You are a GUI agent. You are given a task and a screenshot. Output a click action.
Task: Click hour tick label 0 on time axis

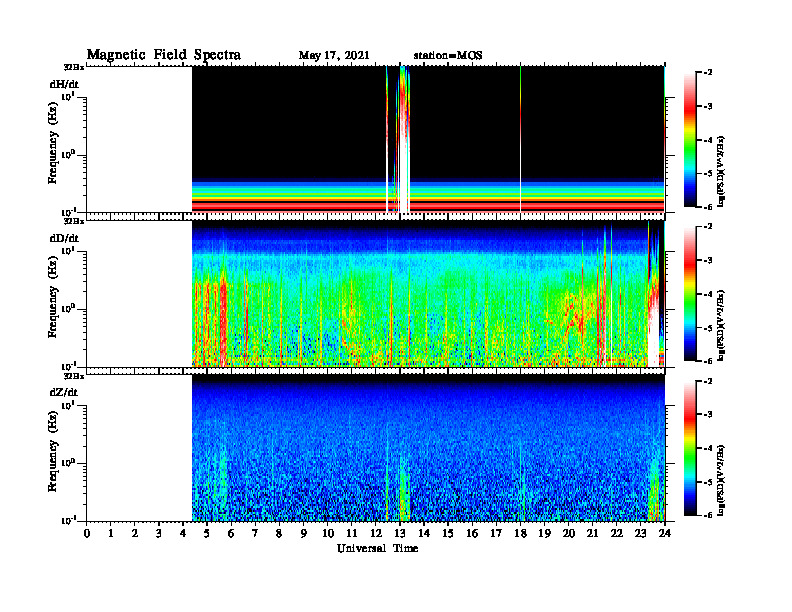point(87,534)
